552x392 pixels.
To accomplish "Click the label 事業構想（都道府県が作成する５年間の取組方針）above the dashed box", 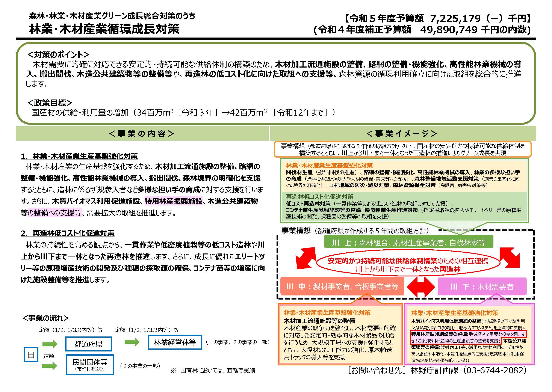I will tap(355, 231).
